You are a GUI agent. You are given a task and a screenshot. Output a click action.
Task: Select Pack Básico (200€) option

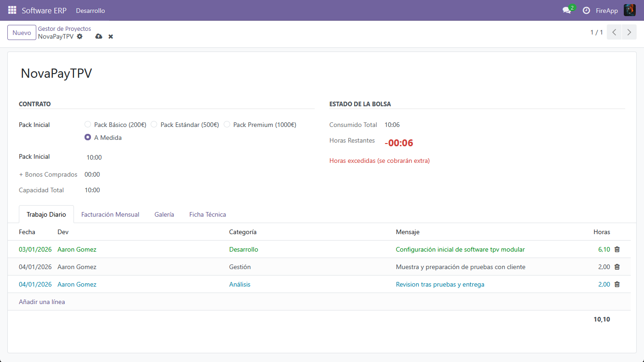coord(88,125)
